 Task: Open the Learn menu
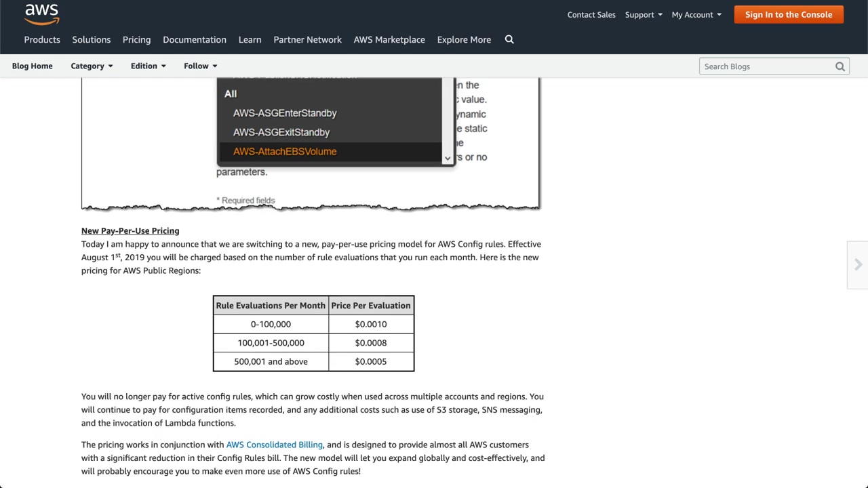click(250, 39)
